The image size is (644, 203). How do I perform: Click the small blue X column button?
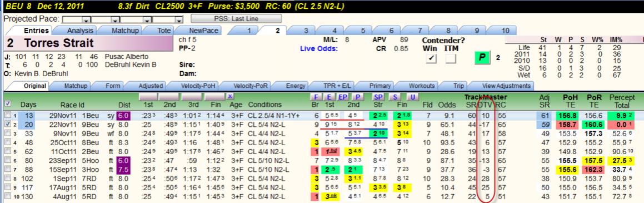[x=231, y=96]
